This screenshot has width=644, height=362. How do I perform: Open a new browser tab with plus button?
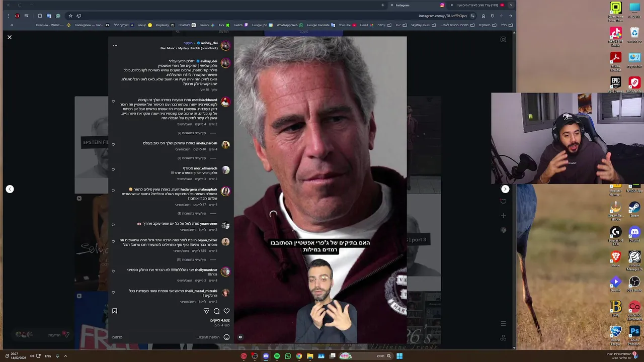(383, 5)
